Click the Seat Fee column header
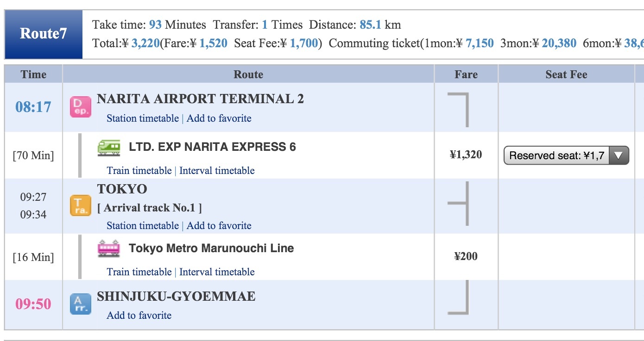The image size is (644, 341). pos(566,74)
